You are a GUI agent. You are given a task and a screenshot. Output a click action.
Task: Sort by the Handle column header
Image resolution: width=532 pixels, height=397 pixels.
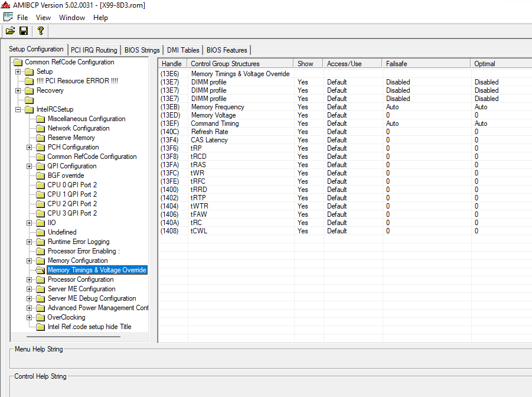[x=172, y=63]
